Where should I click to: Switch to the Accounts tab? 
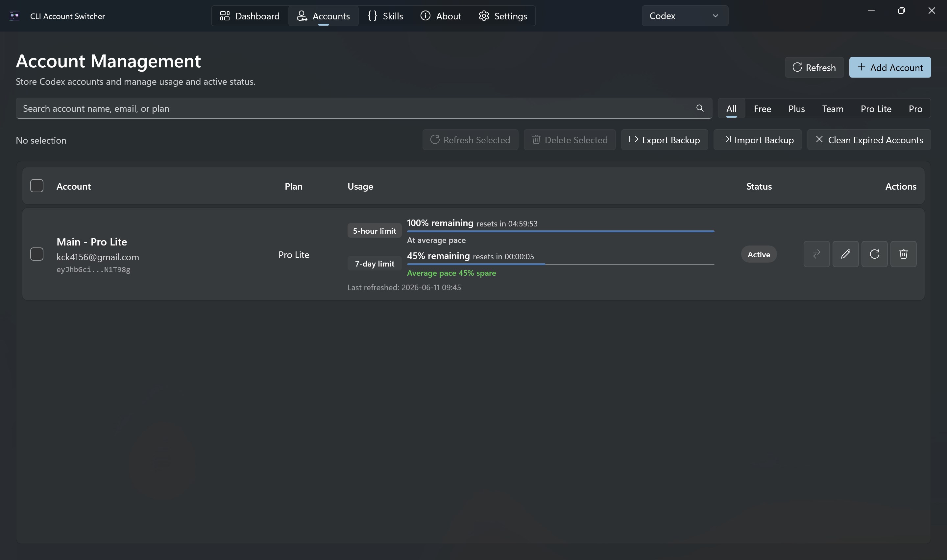pos(324,16)
